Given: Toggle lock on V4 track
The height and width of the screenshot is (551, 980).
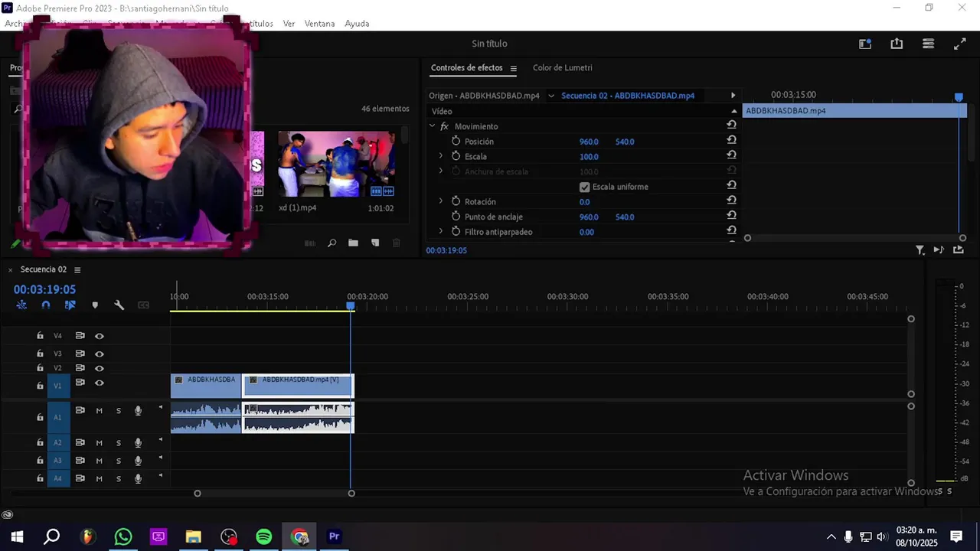Looking at the screenshot, I should click(x=40, y=336).
